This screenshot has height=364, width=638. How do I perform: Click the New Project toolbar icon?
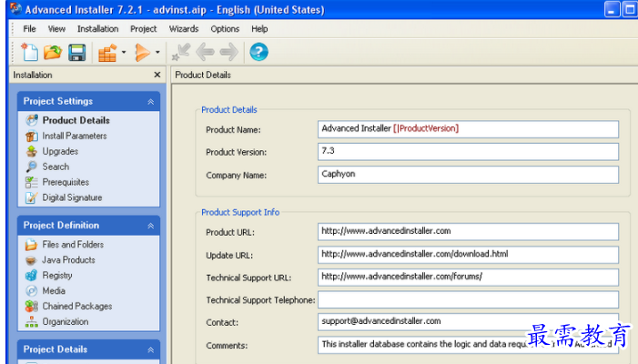[30, 52]
